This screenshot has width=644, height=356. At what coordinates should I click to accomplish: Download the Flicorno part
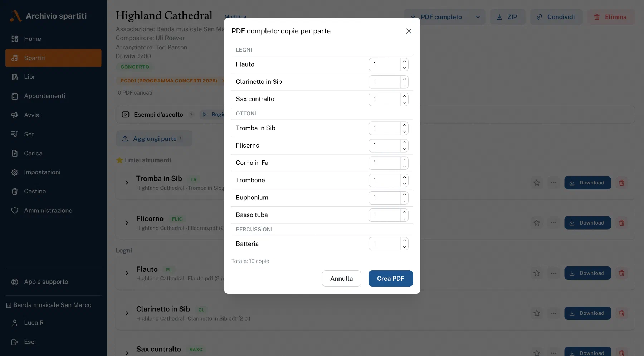pos(587,223)
